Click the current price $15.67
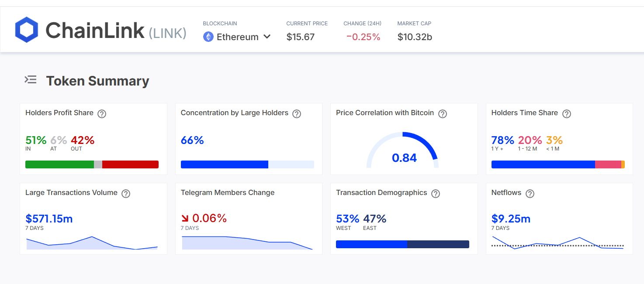 tap(301, 37)
